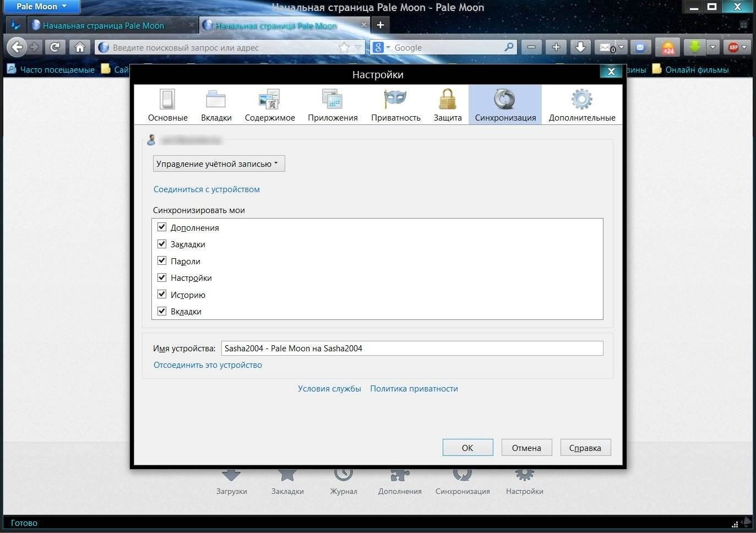Disable syncing of Вкладки in list
Screen dimensions: 756x533
tap(162, 311)
